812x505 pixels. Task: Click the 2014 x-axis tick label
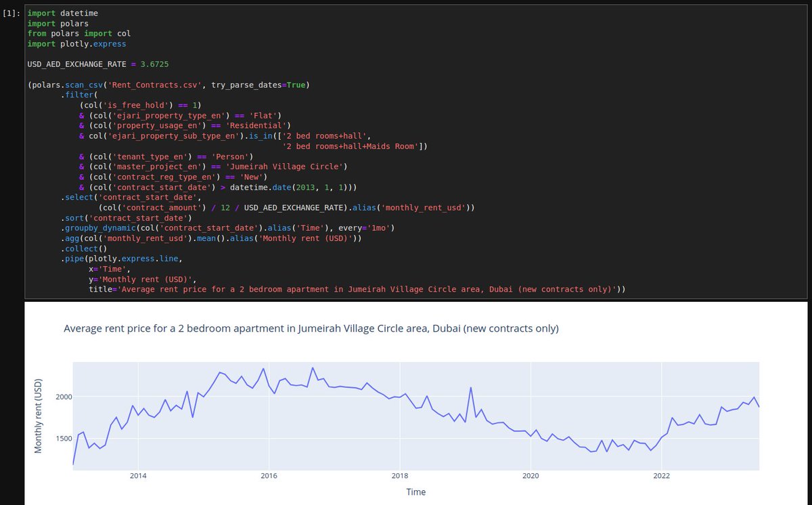click(138, 476)
